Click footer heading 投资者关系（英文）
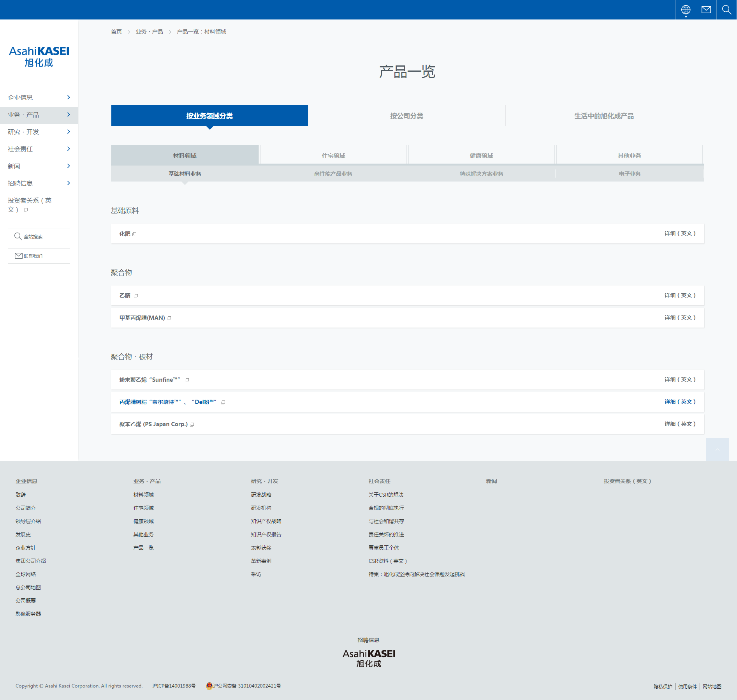This screenshot has width=737, height=700. point(627,481)
